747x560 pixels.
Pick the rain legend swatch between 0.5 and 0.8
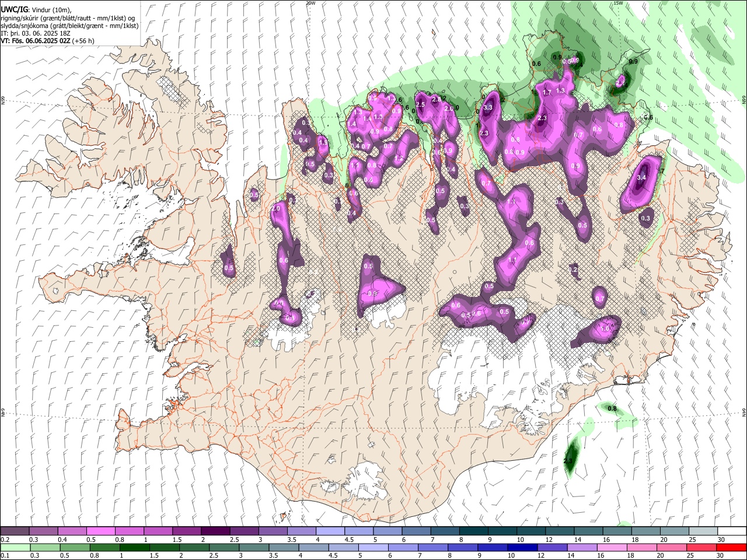[x=75, y=548]
